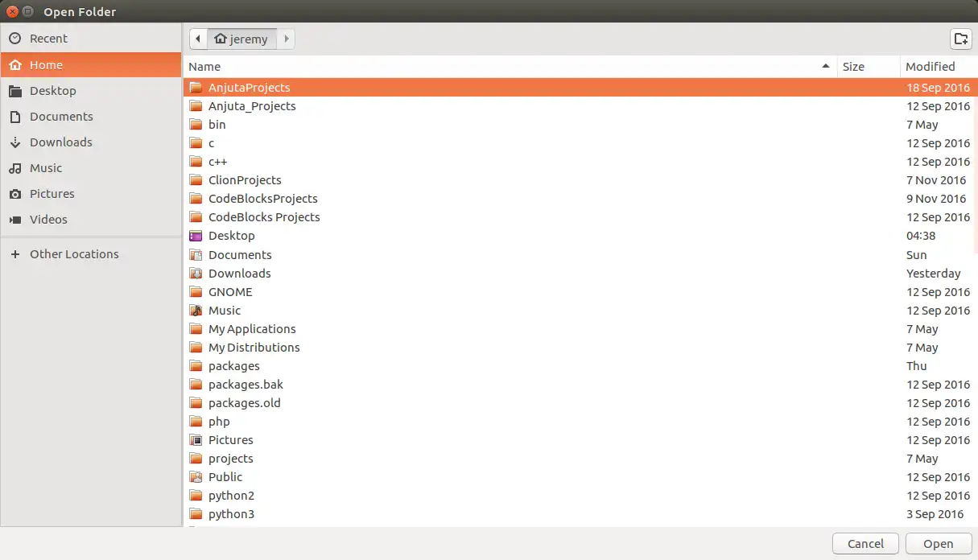Viewport: 978px width, 560px height.
Task: Click the folder icon for Anjuta_Projects
Action: [196, 106]
